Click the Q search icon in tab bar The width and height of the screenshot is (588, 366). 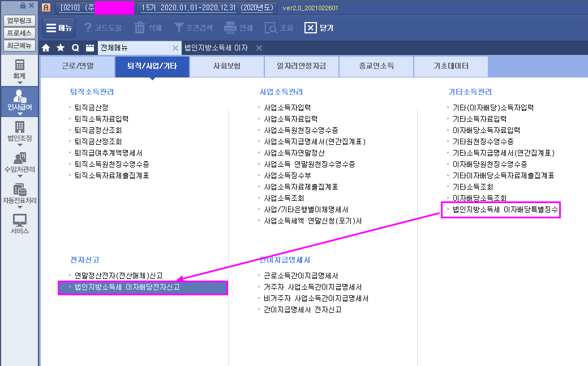[x=75, y=48]
